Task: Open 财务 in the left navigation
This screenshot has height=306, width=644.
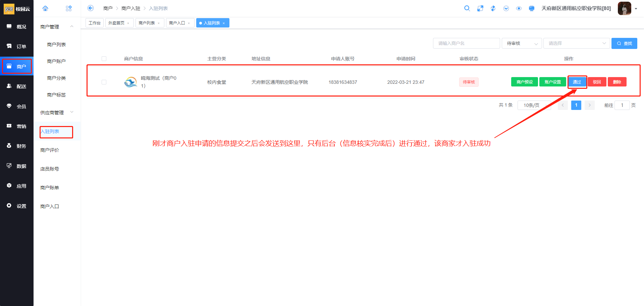Action: click(x=17, y=146)
